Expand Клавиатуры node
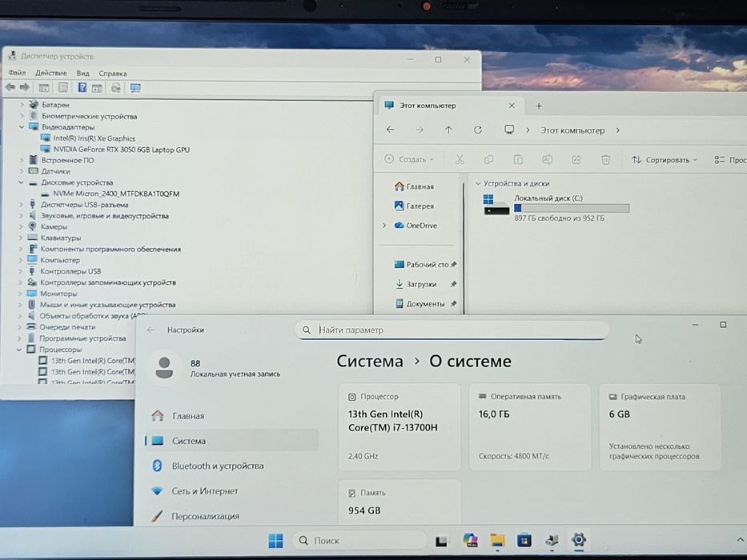The width and height of the screenshot is (747, 560). pos(21,238)
